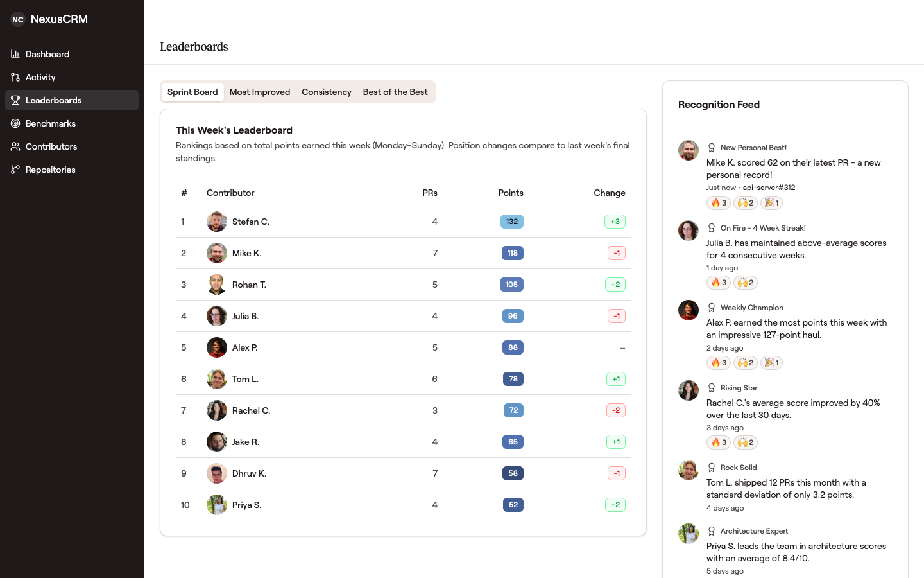Open the Best of the Best tab
Screen dimensions: 924x578
coord(395,92)
